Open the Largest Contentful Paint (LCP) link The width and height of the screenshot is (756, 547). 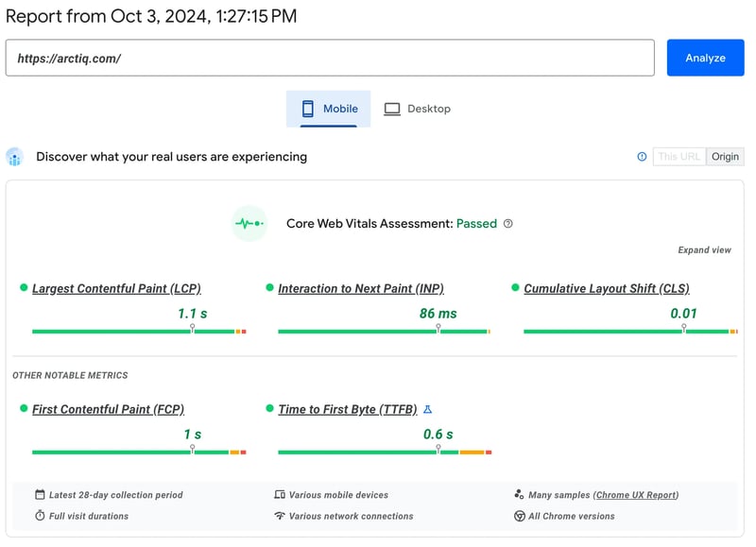coord(116,289)
